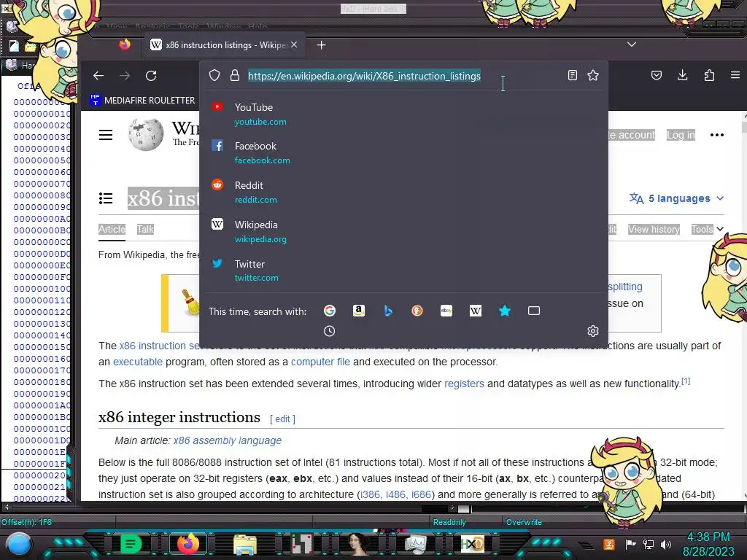Search this time with Google
Image resolution: width=747 pixels, height=560 pixels.
[329, 311]
